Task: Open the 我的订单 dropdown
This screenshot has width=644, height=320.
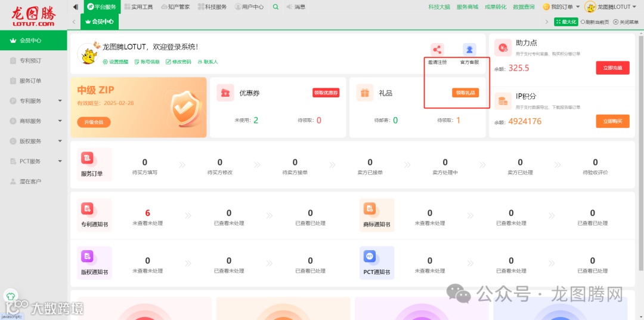Action: pyautogui.click(x=562, y=7)
